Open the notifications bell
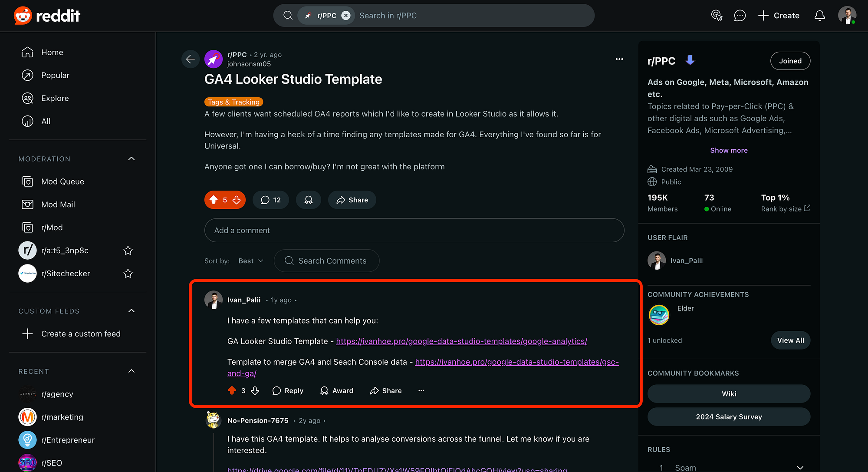This screenshot has height=472, width=868. (x=819, y=16)
